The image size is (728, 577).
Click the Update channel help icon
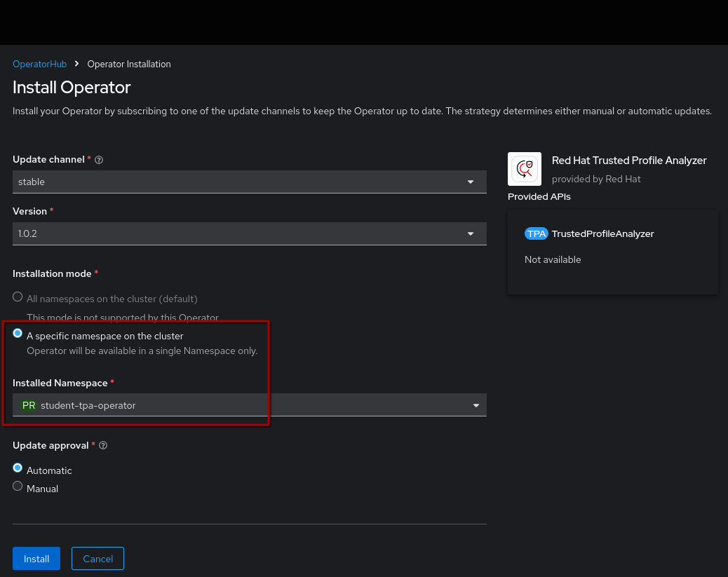point(99,160)
